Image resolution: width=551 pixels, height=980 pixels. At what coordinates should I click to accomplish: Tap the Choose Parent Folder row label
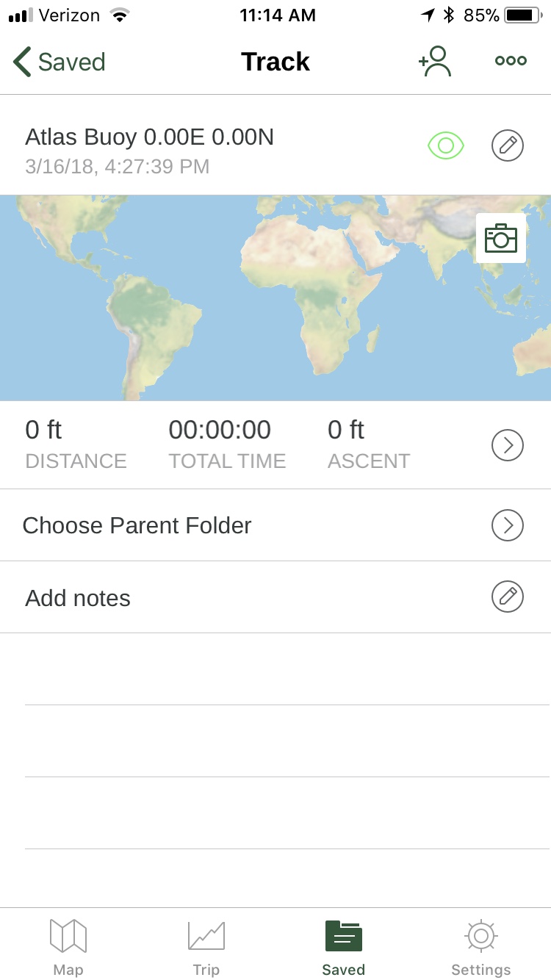[137, 525]
